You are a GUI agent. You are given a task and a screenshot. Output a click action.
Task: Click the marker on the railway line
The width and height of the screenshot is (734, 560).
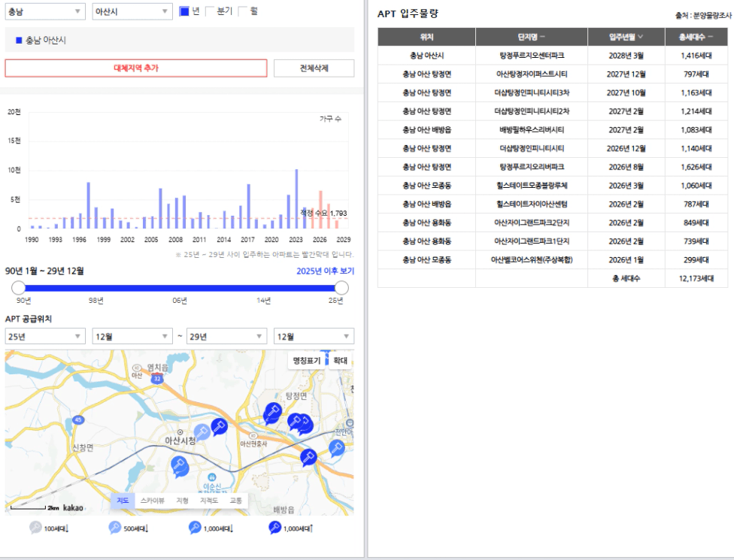coord(308,457)
